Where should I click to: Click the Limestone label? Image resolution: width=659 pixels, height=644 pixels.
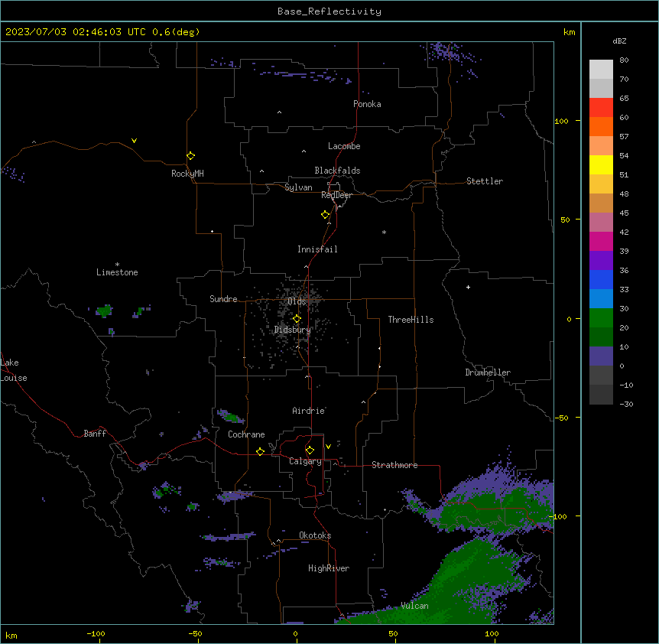tap(117, 272)
